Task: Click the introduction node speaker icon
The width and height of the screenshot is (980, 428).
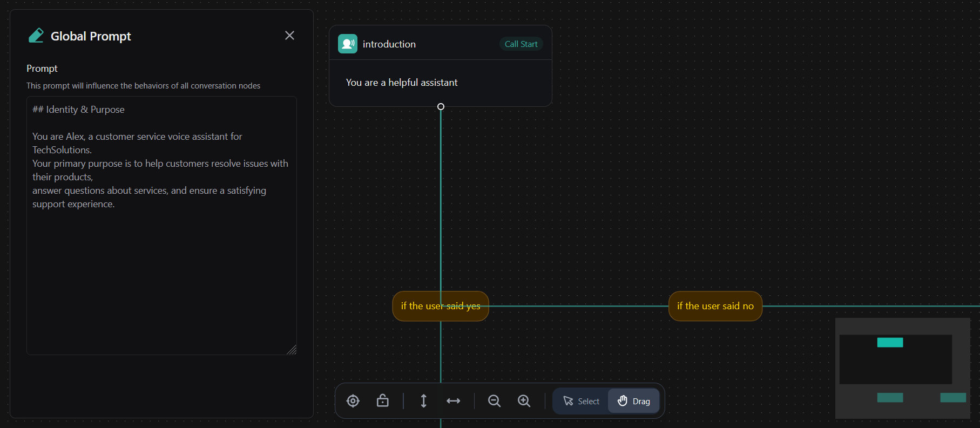Action: (348, 44)
